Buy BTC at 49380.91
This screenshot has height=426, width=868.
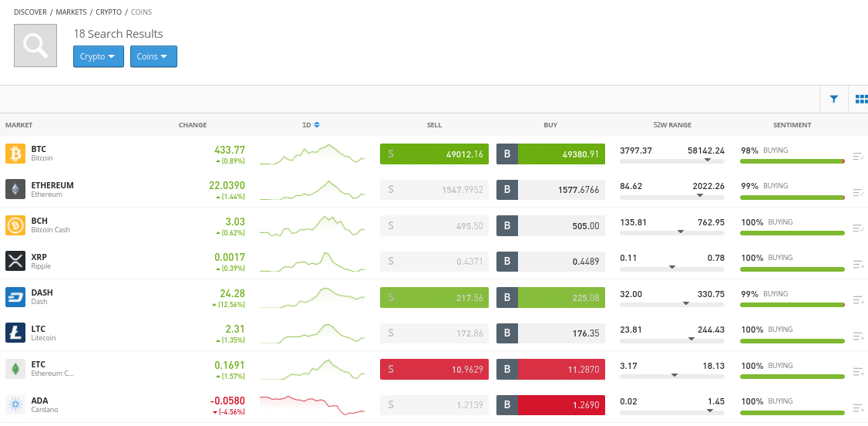coord(551,154)
